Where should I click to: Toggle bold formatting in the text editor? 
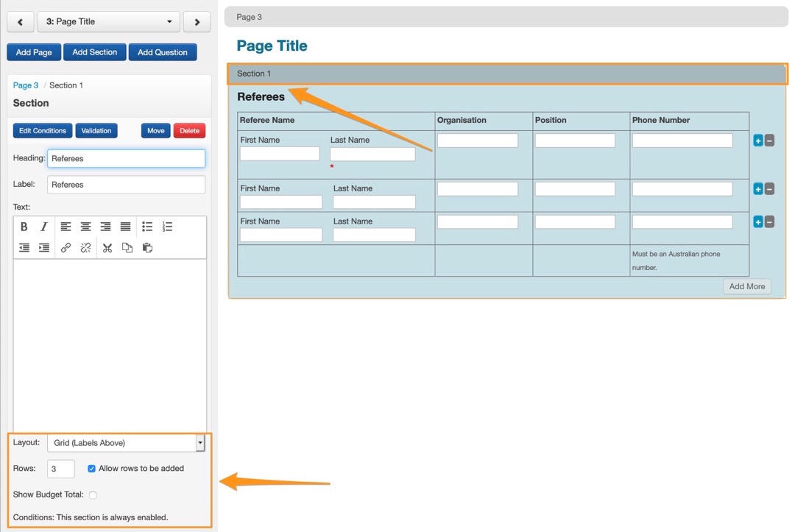(x=24, y=227)
